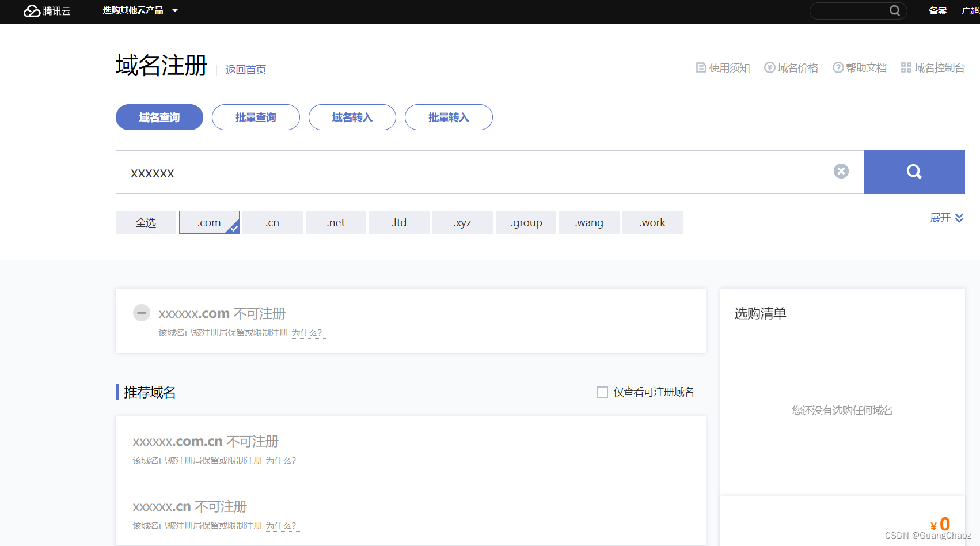Open 帮助文档 help docs
The height and width of the screenshot is (546, 980).
pyautogui.click(x=860, y=68)
